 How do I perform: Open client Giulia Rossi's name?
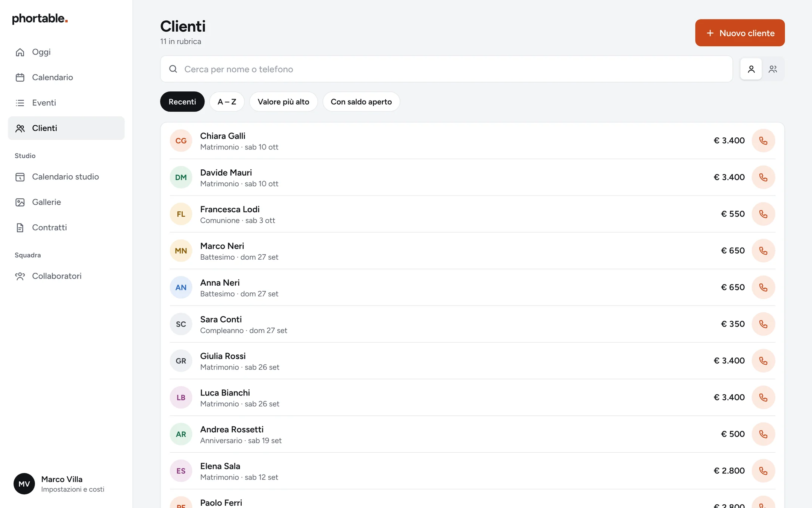223,356
